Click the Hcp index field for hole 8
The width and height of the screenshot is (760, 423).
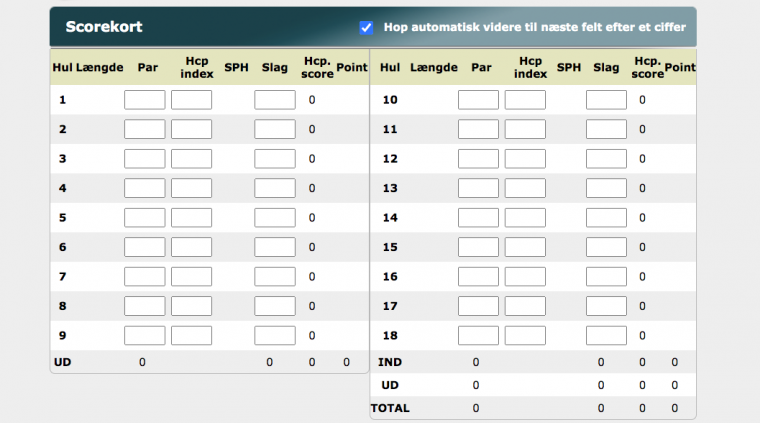click(x=191, y=306)
